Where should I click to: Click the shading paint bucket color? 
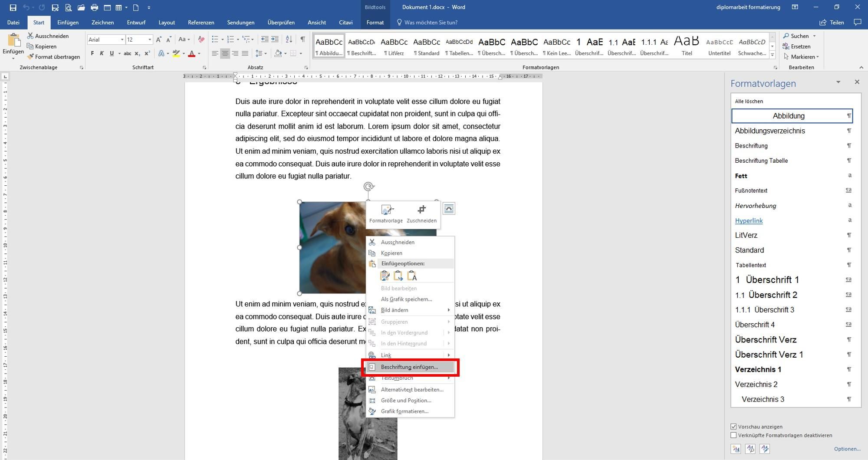pos(278,53)
